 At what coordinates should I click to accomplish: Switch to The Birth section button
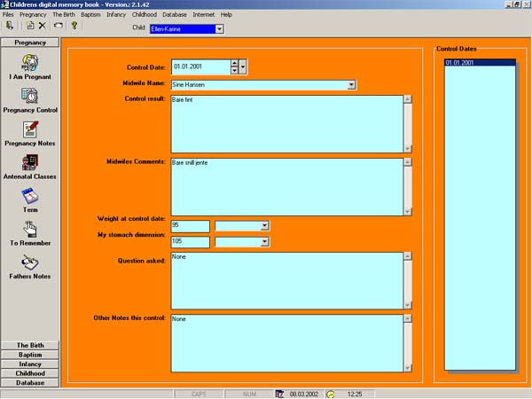(30, 345)
